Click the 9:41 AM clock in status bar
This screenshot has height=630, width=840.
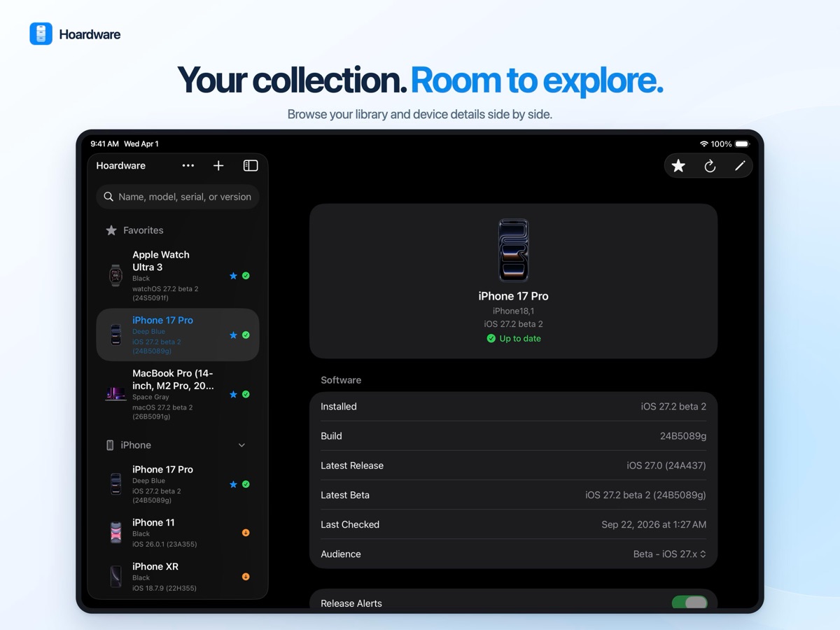click(x=104, y=144)
